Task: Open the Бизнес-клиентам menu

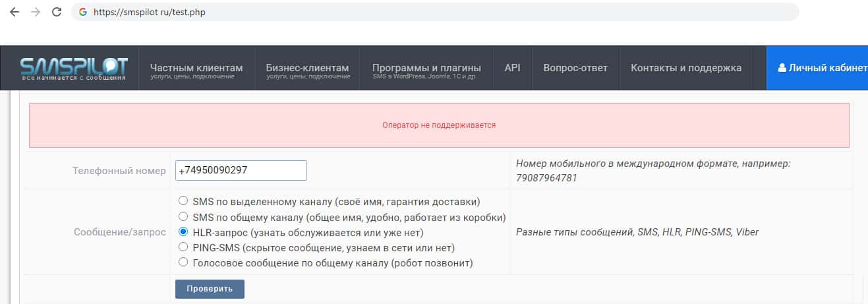Action: pos(307,68)
